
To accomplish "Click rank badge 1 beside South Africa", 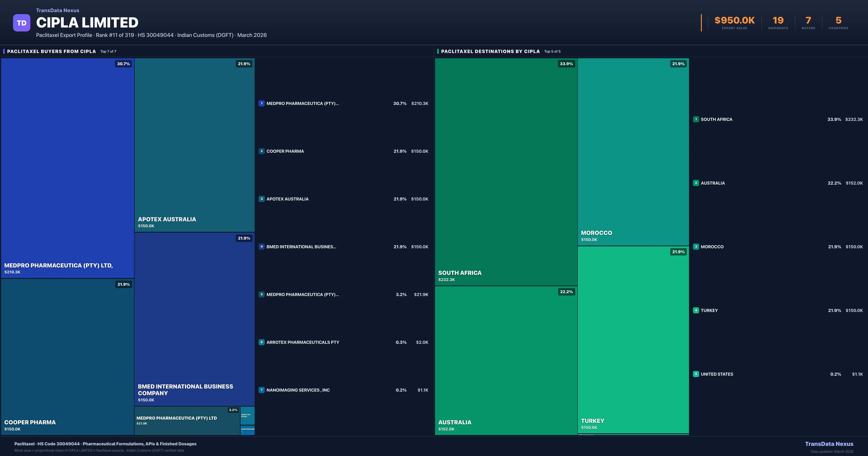I will (x=696, y=119).
